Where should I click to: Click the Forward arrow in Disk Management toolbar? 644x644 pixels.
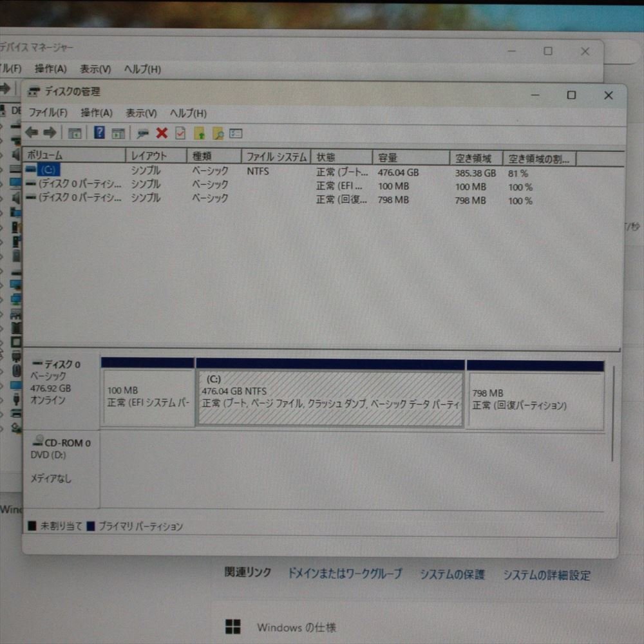point(50,132)
